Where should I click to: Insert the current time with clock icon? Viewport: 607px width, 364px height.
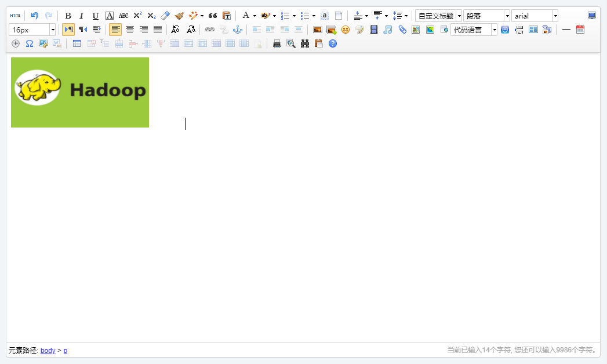click(16, 43)
